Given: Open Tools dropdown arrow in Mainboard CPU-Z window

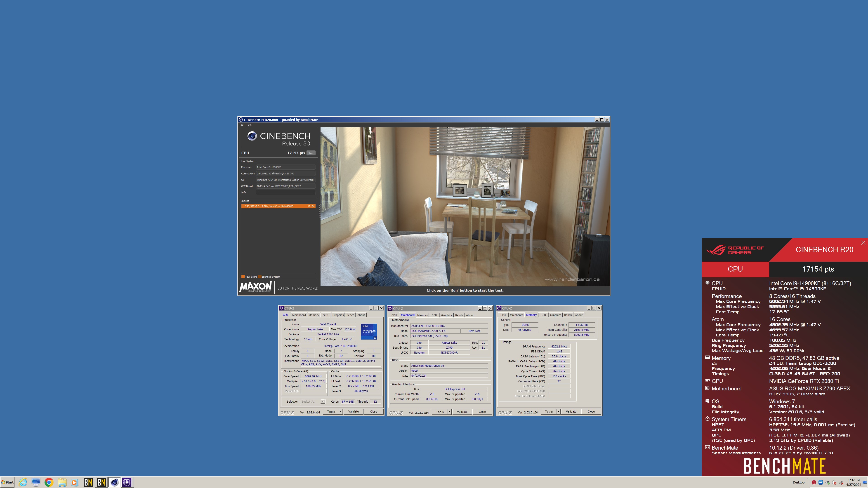Looking at the screenshot, I should click(450, 412).
